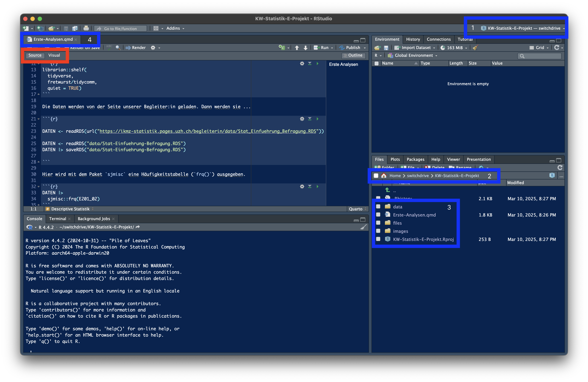Go to next chunk with down arrow
Screen dimensions: 588x382
(306, 48)
